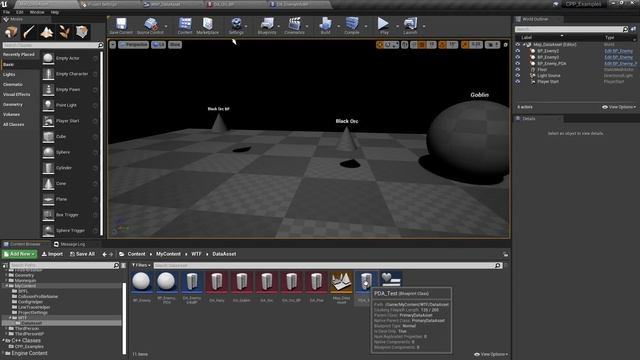Select Player Start in place list
The image size is (640, 360).
[70, 121]
